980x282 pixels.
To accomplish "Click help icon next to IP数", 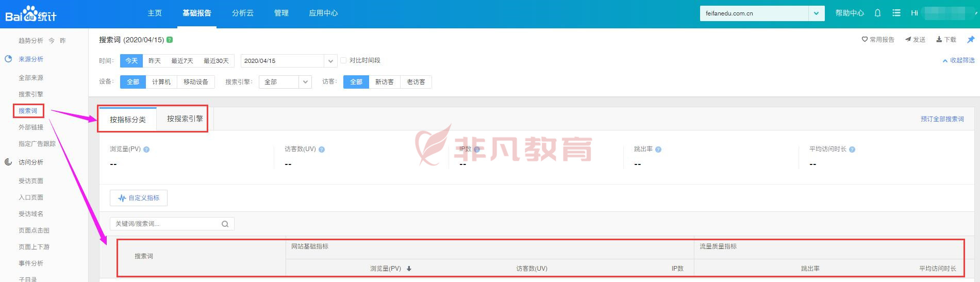I will (x=477, y=150).
